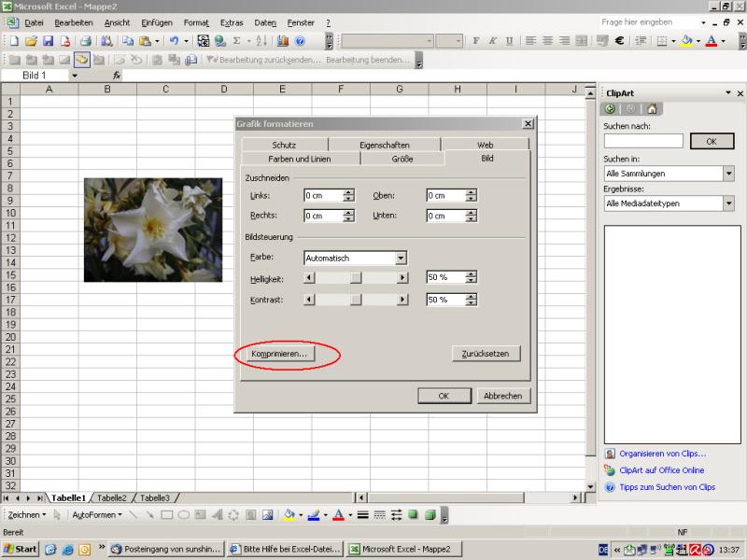
Task: Click the Suchen nach search field
Action: pos(643,141)
